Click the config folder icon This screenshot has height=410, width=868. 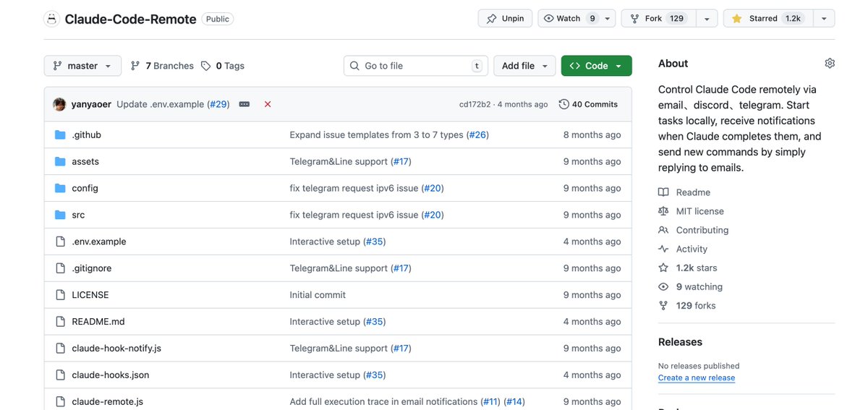click(x=61, y=188)
